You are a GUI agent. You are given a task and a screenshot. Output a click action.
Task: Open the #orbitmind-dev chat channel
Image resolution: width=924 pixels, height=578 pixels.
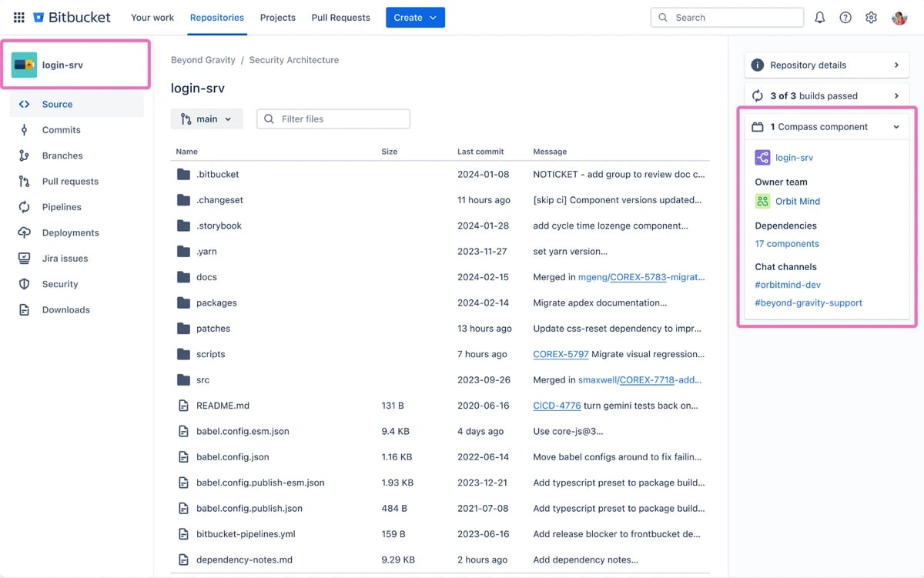click(x=788, y=285)
